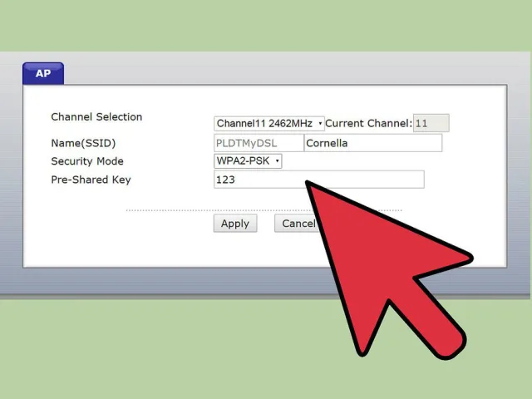
Task: Click the Apply button
Action: 235,224
